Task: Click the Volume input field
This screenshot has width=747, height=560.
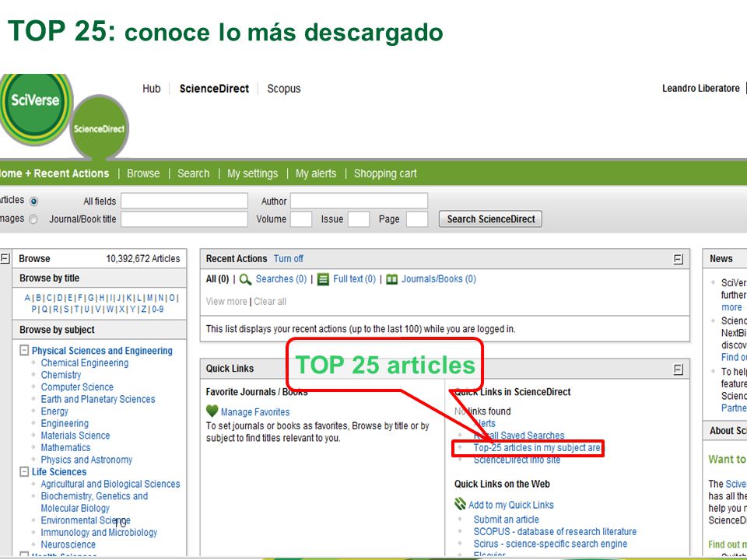Action: tap(301, 219)
